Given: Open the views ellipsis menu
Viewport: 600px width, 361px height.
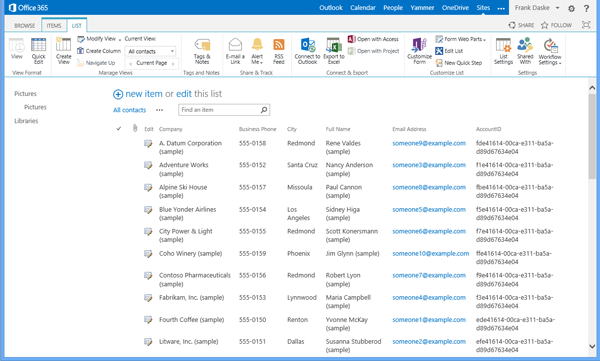Looking at the screenshot, I should [160, 110].
